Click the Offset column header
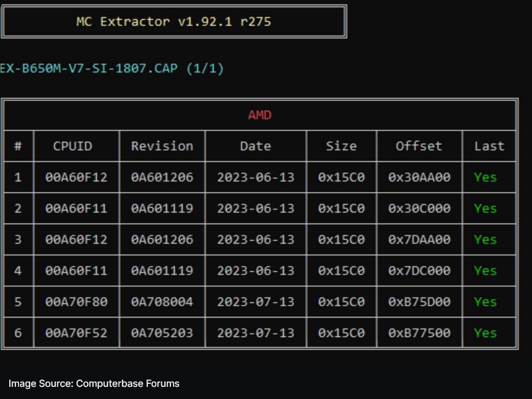The width and height of the screenshot is (532, 399). (x=419, y=146)
